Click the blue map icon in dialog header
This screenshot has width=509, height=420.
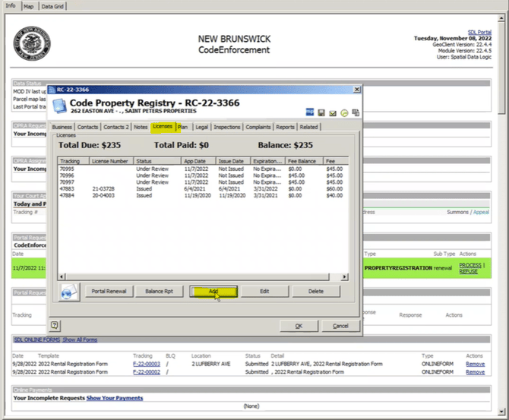pos(310,112)
